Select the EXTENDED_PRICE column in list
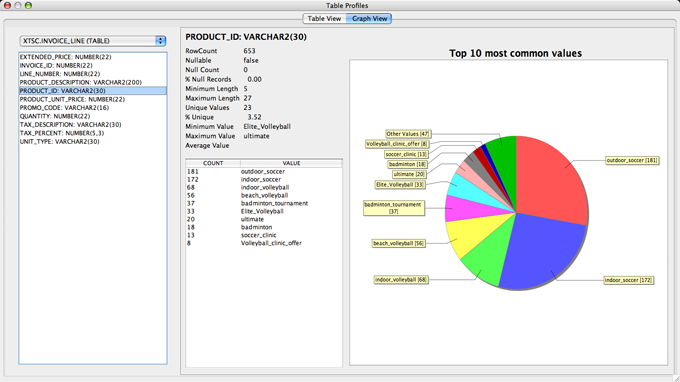 click(x=92, y=57)
